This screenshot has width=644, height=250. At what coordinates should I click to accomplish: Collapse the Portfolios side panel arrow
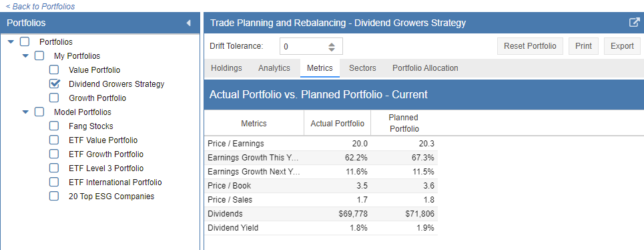(x=188, y=23)
